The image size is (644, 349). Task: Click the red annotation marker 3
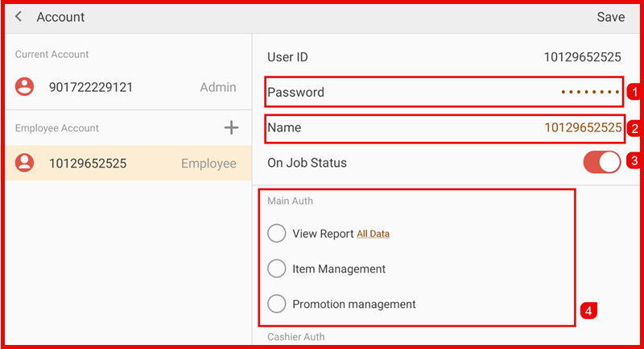634,161
